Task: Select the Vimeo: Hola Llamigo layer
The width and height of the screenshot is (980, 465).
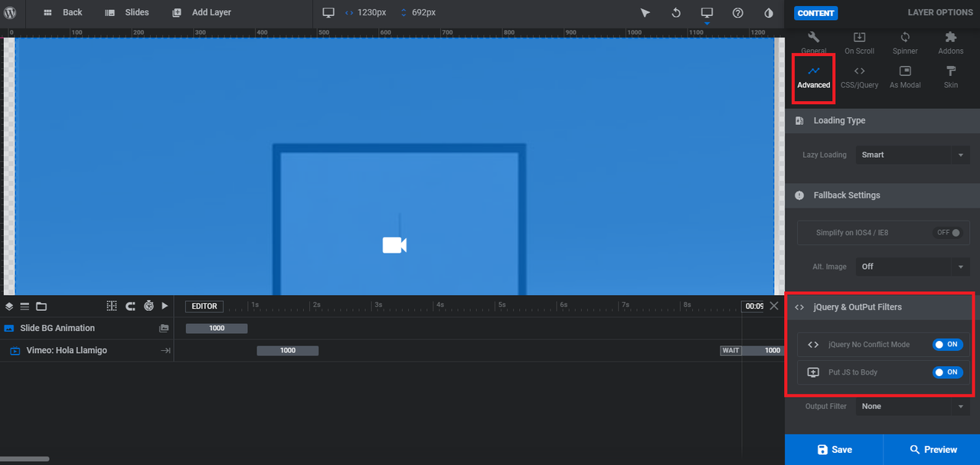Action: pyautogui.click(x=67, y=350)
